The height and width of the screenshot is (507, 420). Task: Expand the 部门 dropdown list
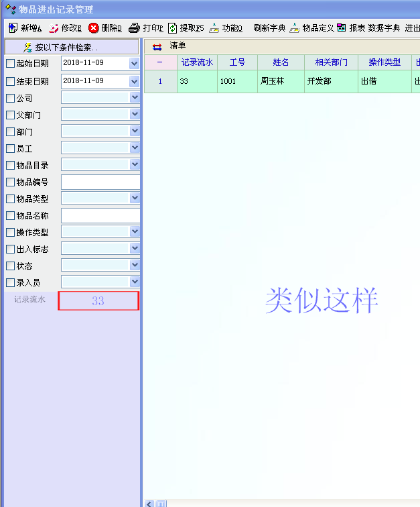click(135, 131)
